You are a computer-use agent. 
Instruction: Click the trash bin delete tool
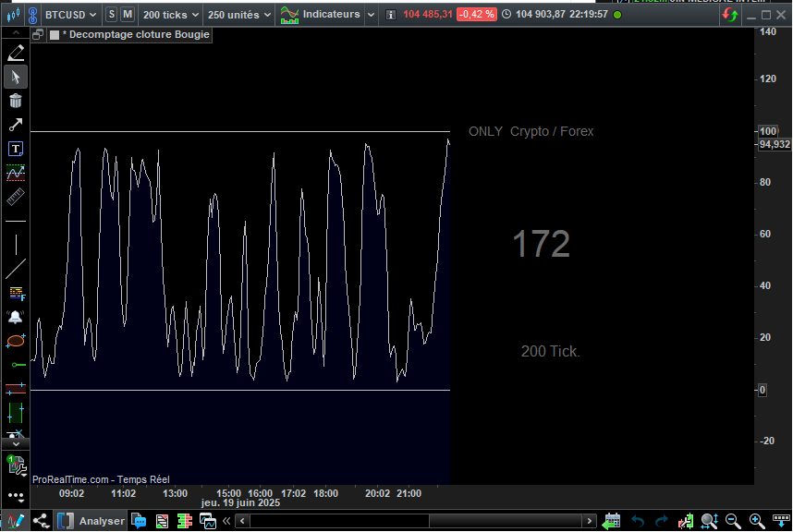16,101
